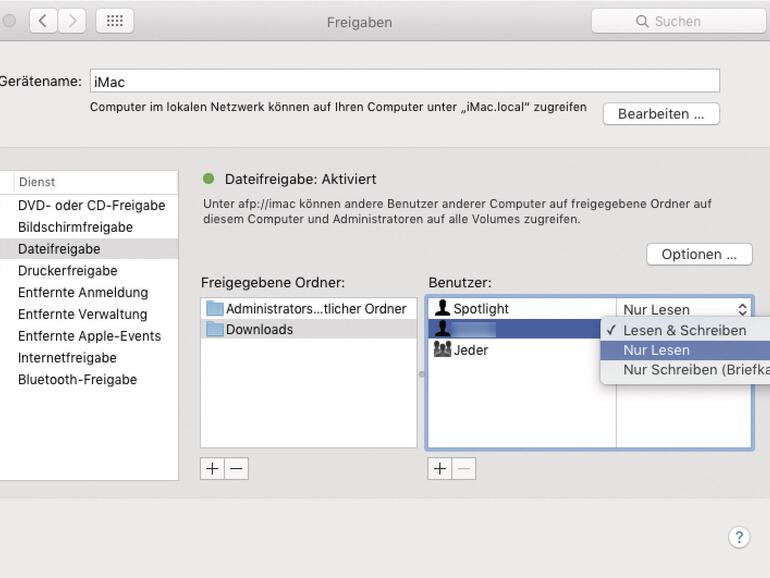Add a shared folder with plus button
Image resolution: width=770 pixels, height=578 pixels.
click(x=212, y=468)
